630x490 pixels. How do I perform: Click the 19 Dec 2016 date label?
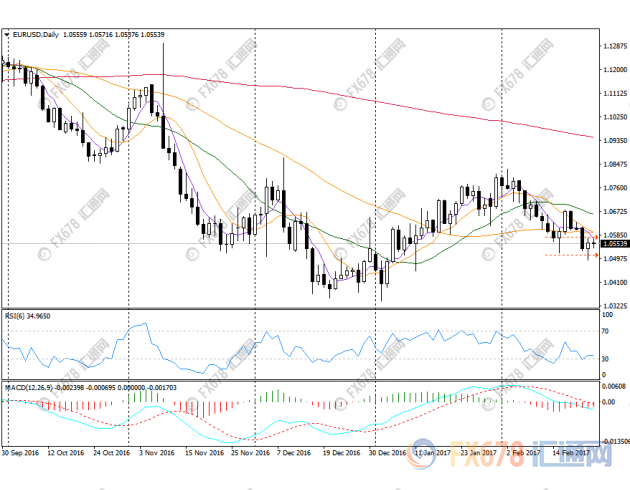[340, 452]
